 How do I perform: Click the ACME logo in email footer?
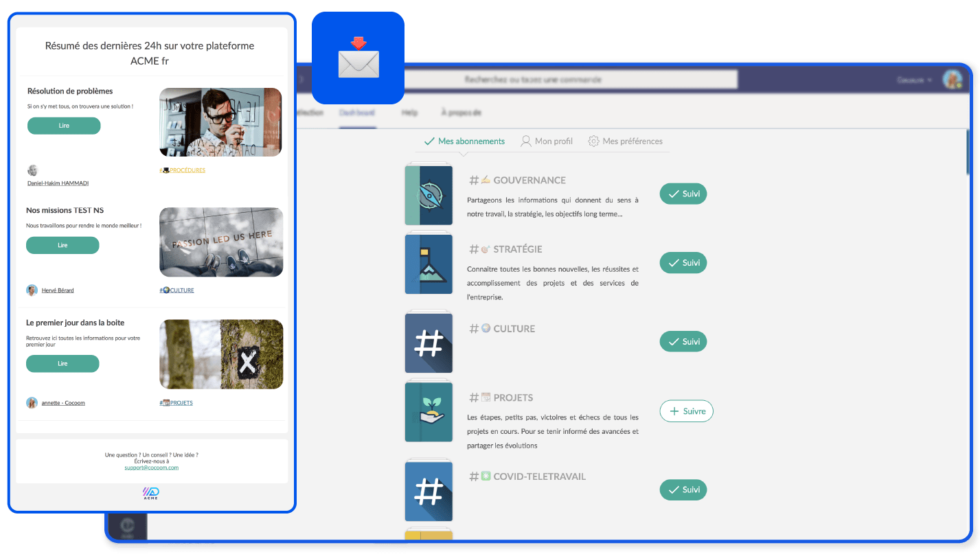(x=150, y=494)
